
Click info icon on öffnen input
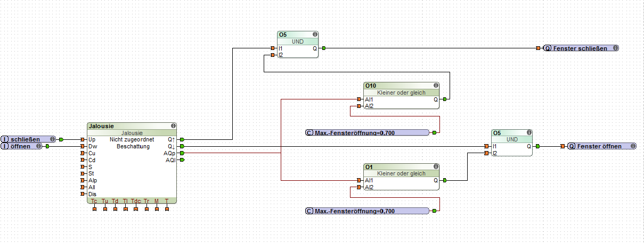39,146
